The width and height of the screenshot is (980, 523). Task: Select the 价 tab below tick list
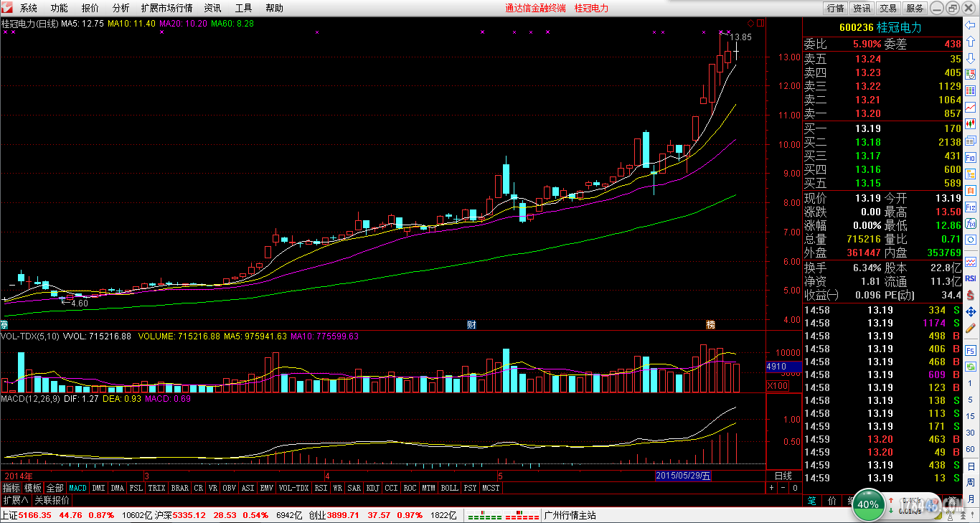point(831,500)
